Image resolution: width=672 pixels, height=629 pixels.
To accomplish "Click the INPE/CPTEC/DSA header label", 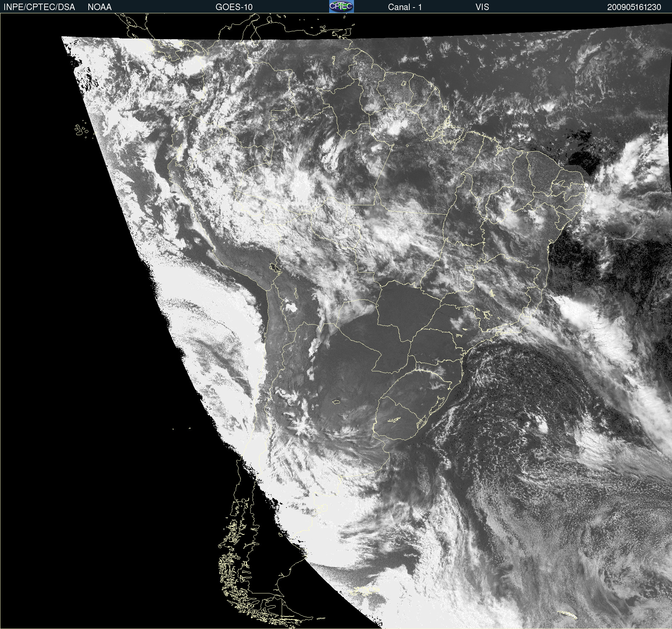I will coord(39,7).
